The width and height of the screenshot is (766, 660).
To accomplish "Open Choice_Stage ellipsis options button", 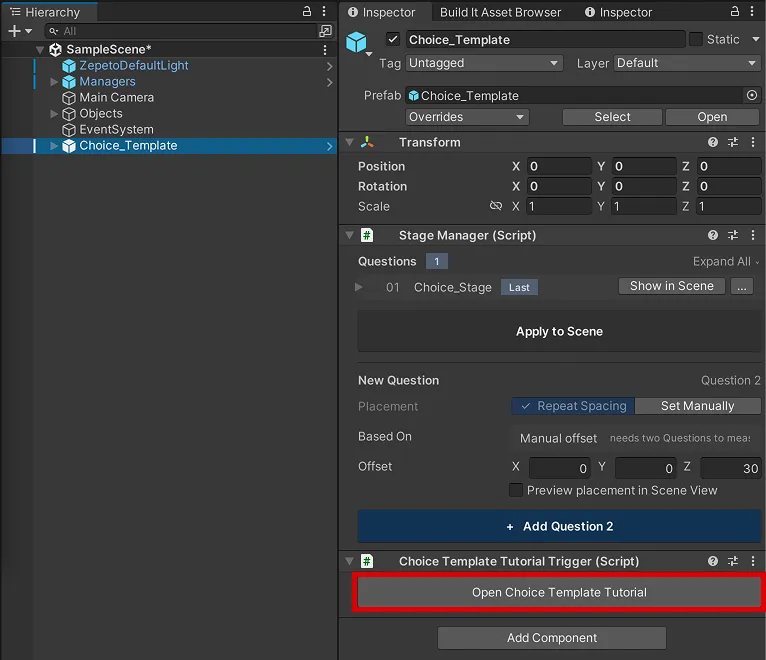I will point(742,286).
